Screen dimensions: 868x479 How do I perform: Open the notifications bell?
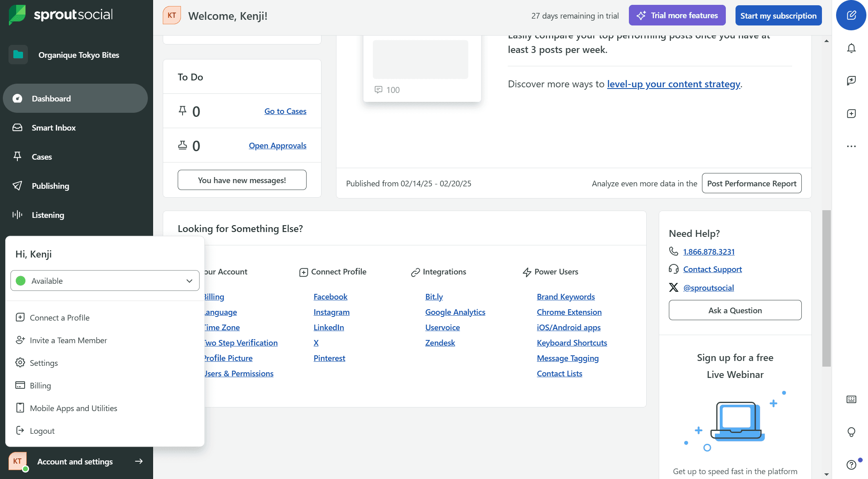[851, 49]
